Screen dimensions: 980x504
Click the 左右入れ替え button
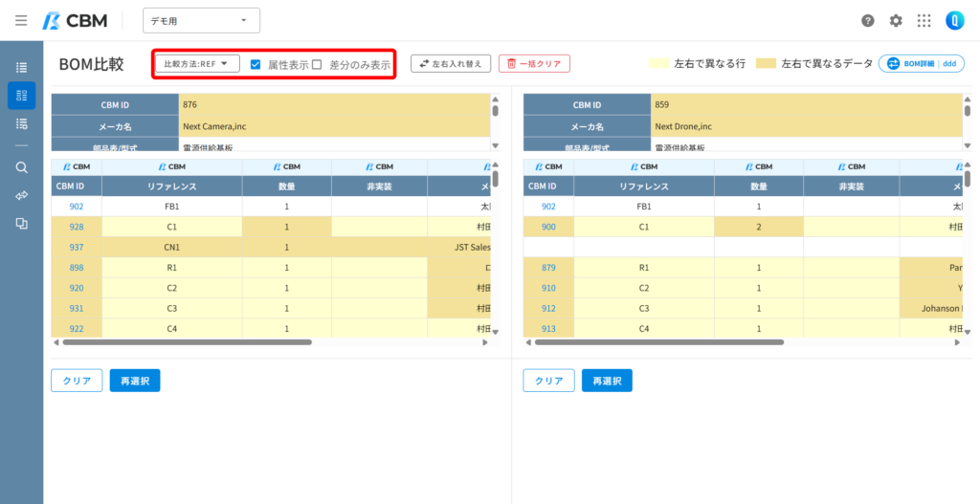pyautogui.click(x=451, y=64)
